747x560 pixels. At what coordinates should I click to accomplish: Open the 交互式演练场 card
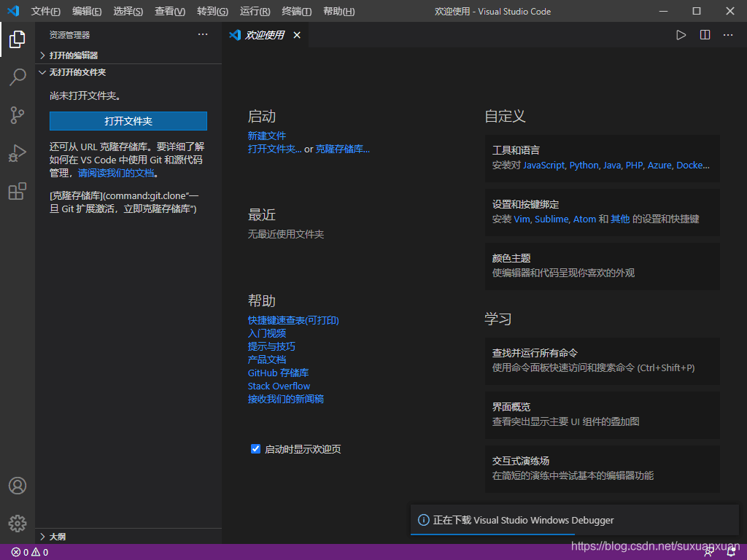coord(602,469)
